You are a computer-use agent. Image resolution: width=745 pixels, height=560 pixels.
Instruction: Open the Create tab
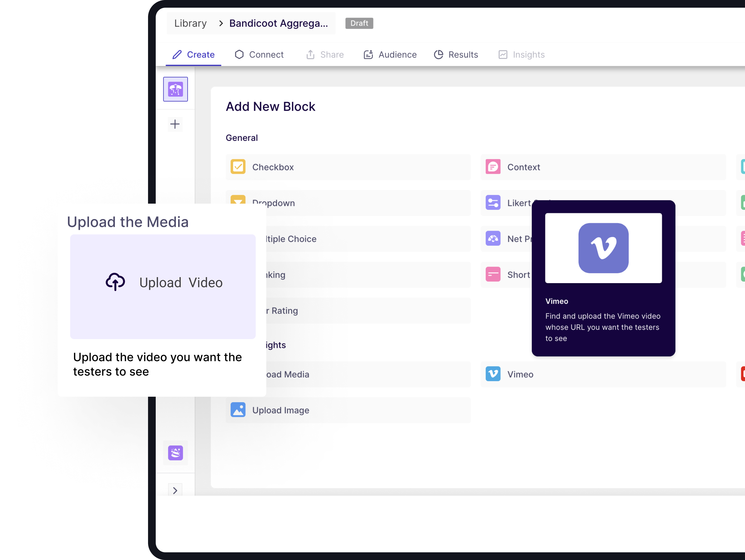click(193, 55)
